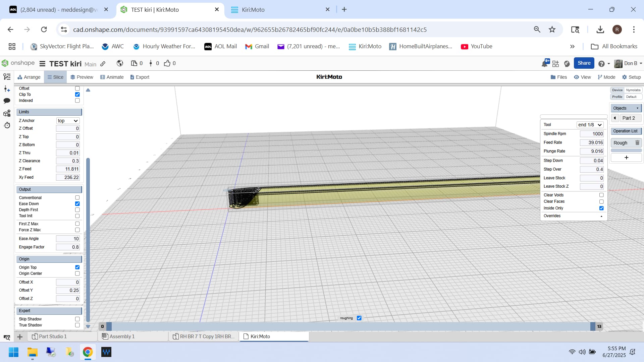The width and height of the screenshot is (644, 362).
Task: Click the left arrow beside Part 2
Action: 615,118
